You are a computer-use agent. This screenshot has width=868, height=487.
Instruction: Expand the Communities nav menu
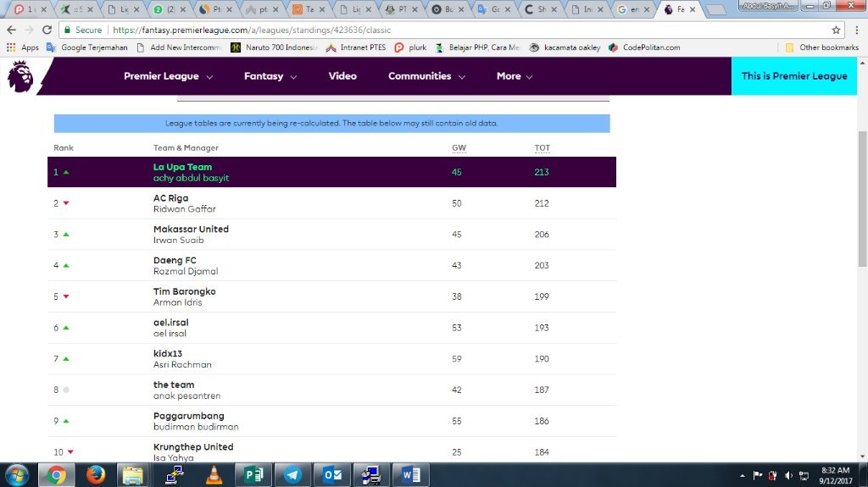(x=426, y=76)
